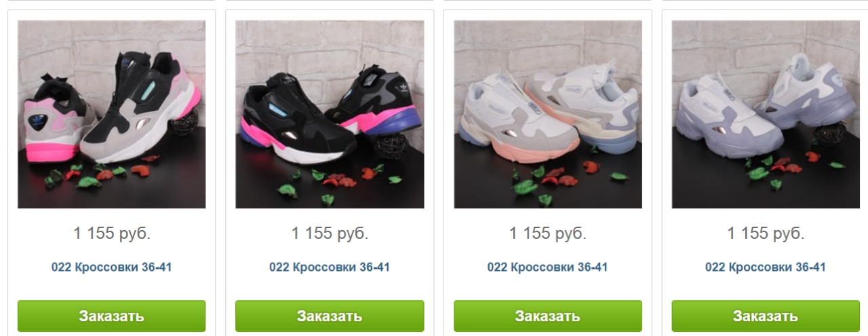The width and height of the screenshot is (868, 336).
Task: Click Заказать under black sneakers with purple sole
Action: (x=330, y=316)
